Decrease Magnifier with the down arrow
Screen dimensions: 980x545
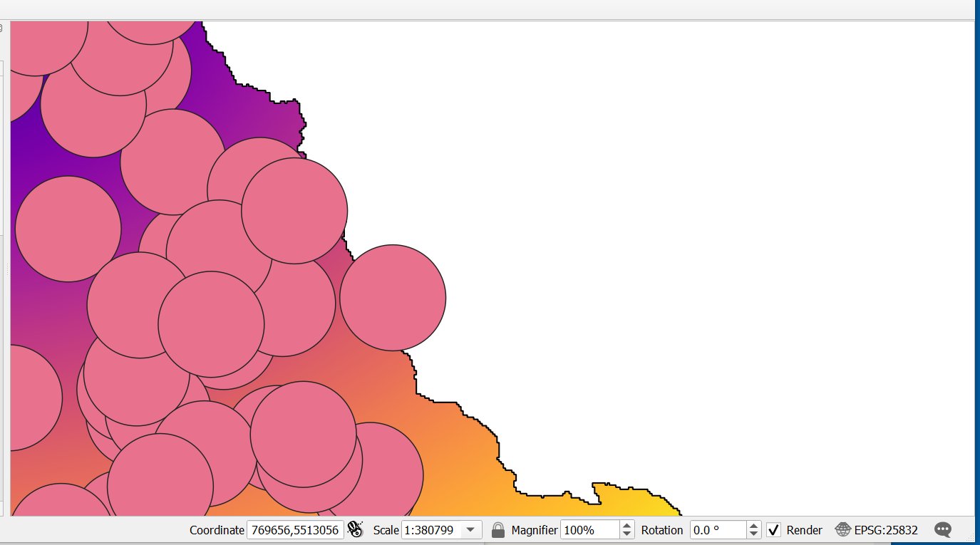[x=627, y=534]
